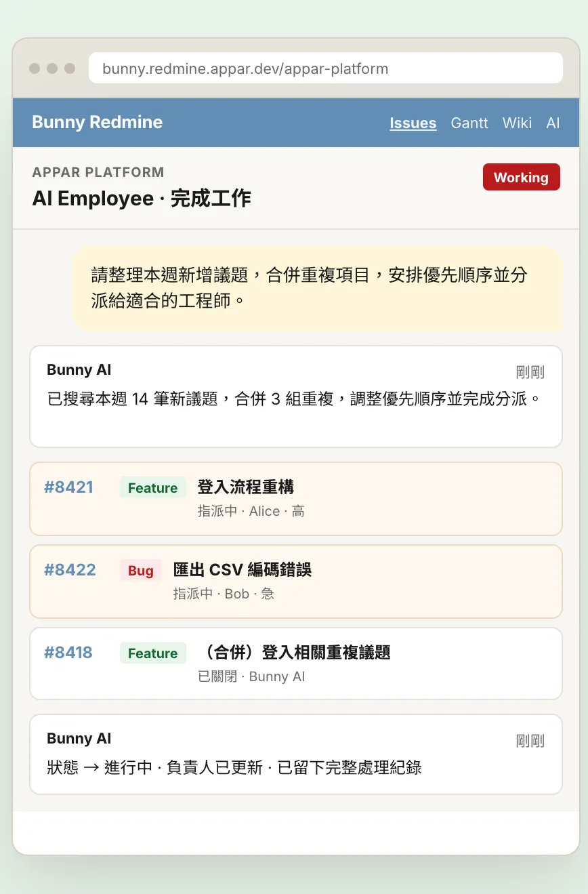This screenshot has height=894, width=588.
Task: Click the yellow user request message bubble
Action: 318,289
